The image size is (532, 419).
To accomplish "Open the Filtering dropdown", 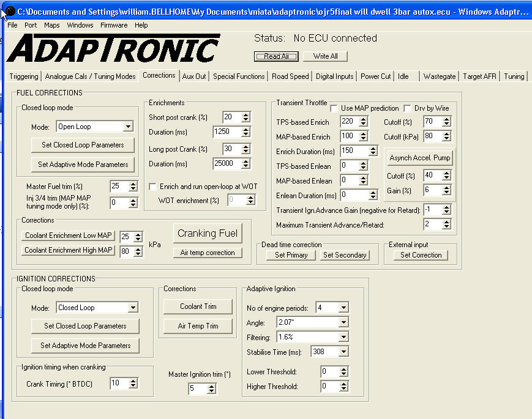I will (x=343, y=337).
